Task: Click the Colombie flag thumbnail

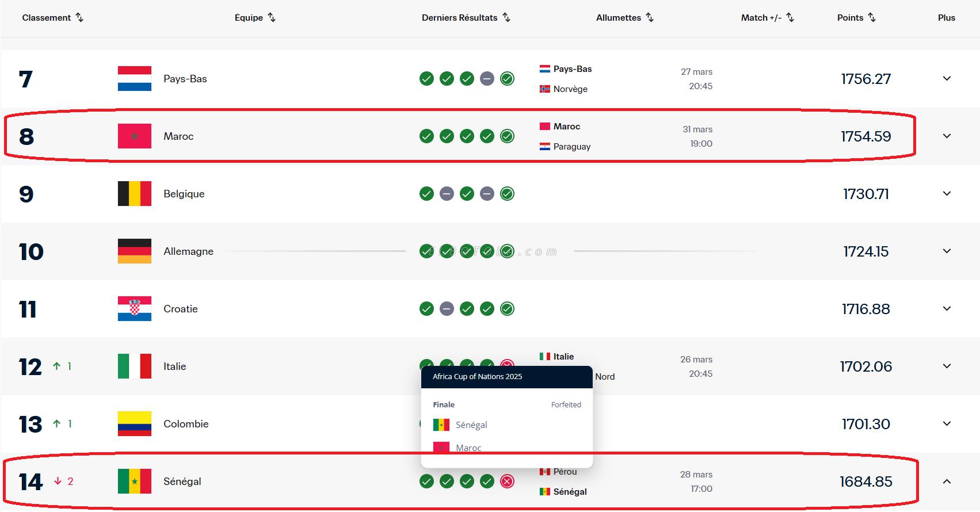Action: (135, 424)
